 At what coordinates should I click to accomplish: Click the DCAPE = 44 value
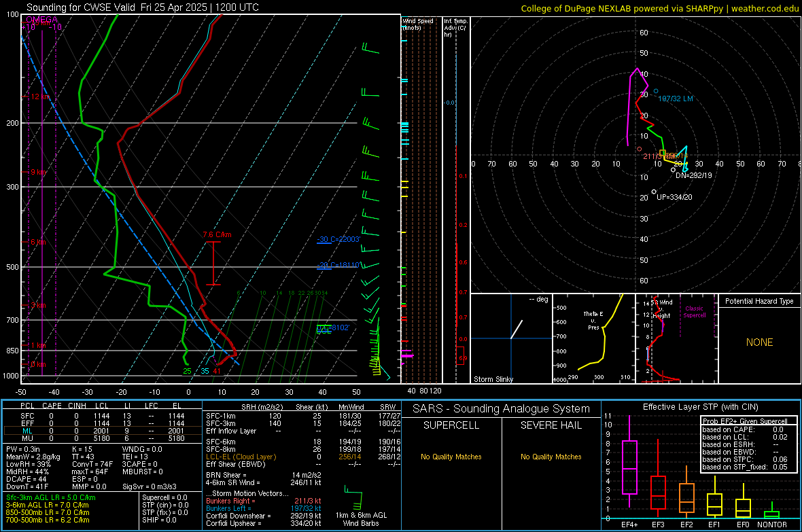click(26, 479)
